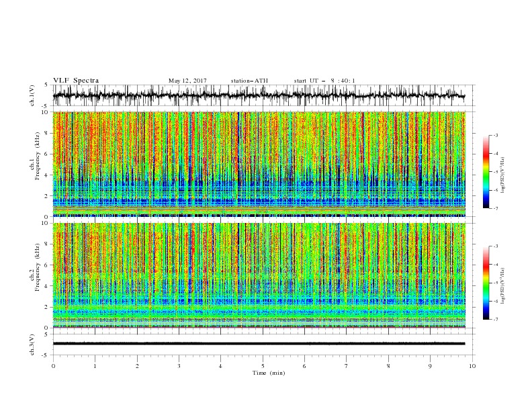Click the "ch.3(V)" waveform axis label
The image size is (532, 411).
(32, 345)
